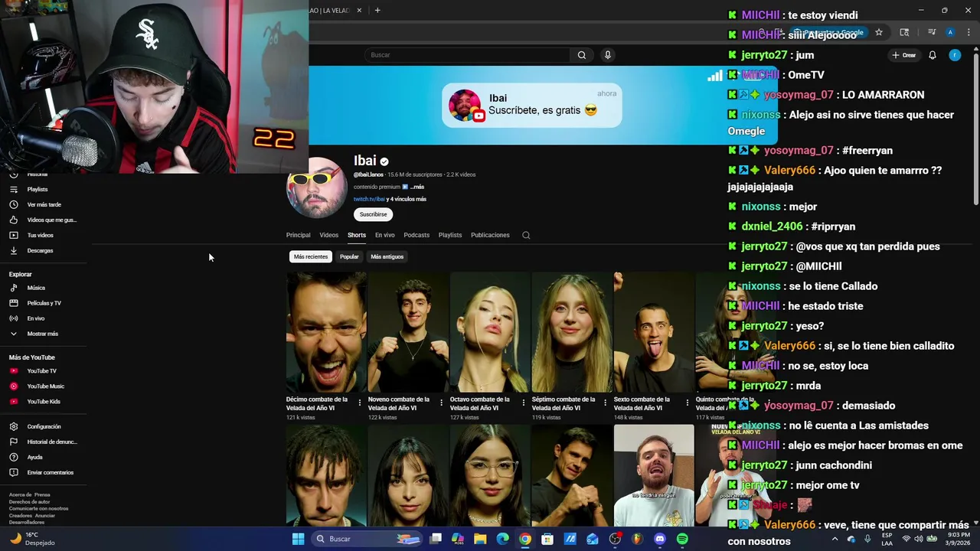Open YouTube notifications bell
The height and width of the screenshot is (551, 980).
933,55
